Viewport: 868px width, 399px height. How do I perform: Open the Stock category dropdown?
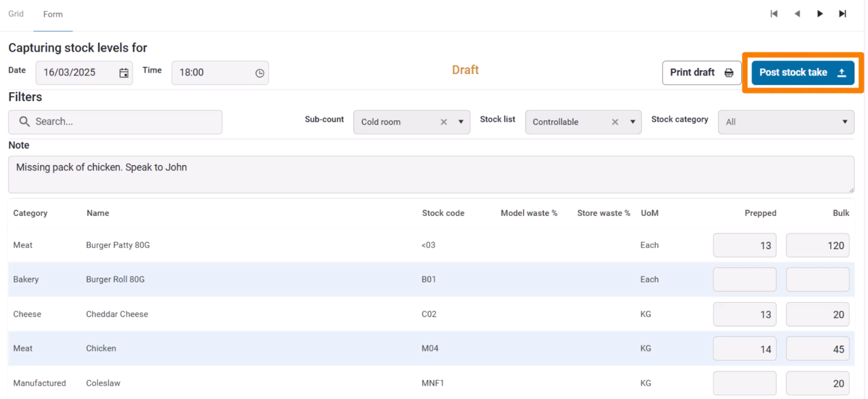pos(786,122)
